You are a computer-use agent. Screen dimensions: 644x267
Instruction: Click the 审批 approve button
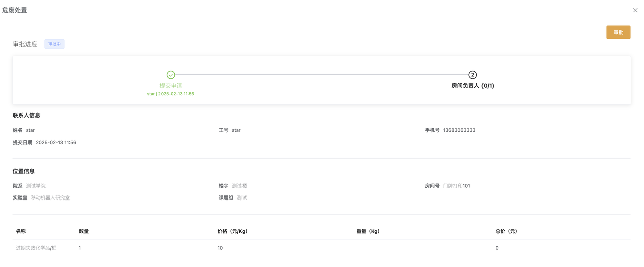point(618,32)
